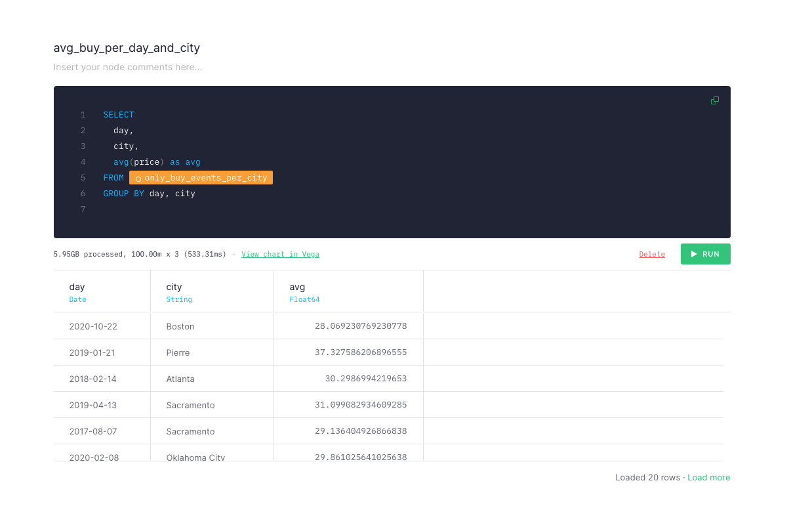Click the Boston city cell
Screen dimensions: 812x527
click(212, 326)
